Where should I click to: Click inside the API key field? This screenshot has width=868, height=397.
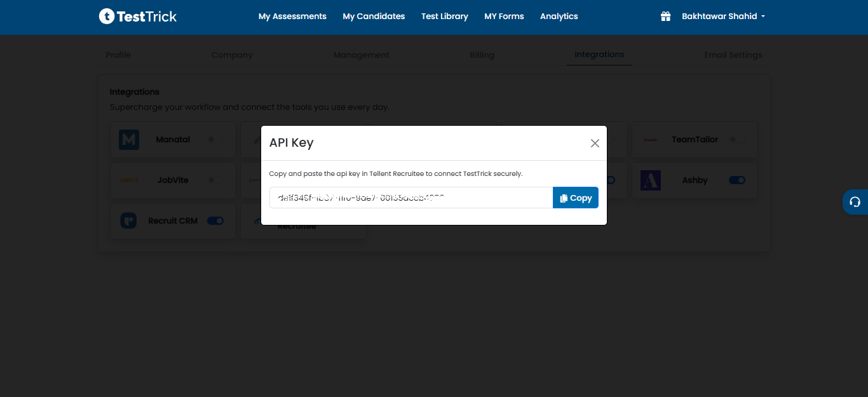point(411,198)
